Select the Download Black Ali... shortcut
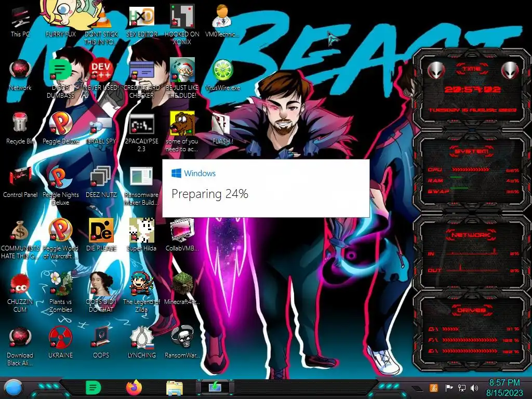 tap(20, 346)
